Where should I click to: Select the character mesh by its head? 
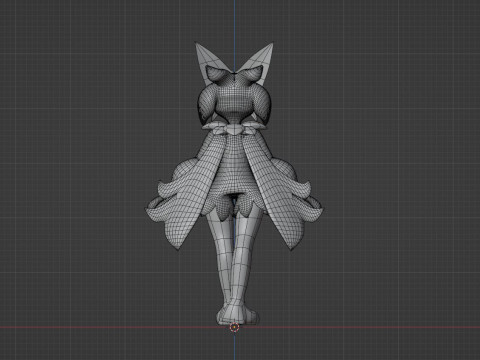tap(234, 98)
